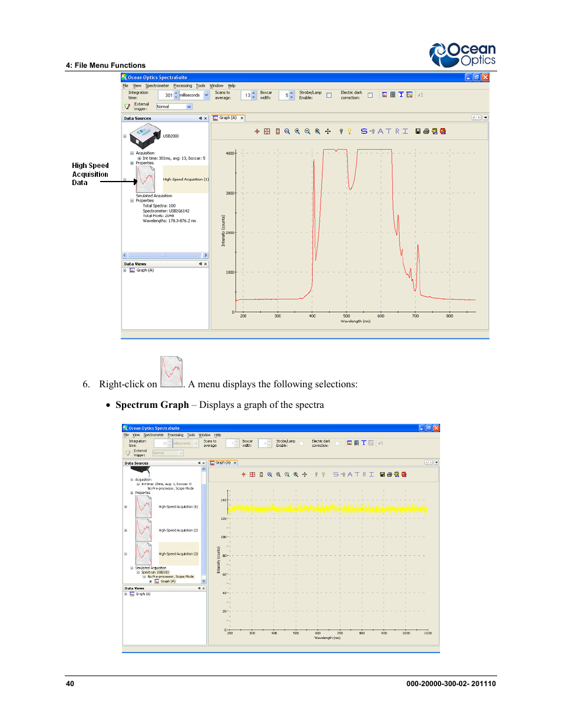The image size is (562, 728).
Task: Close the Data Views panel in red-spectrum window
Action: [206, 264]
